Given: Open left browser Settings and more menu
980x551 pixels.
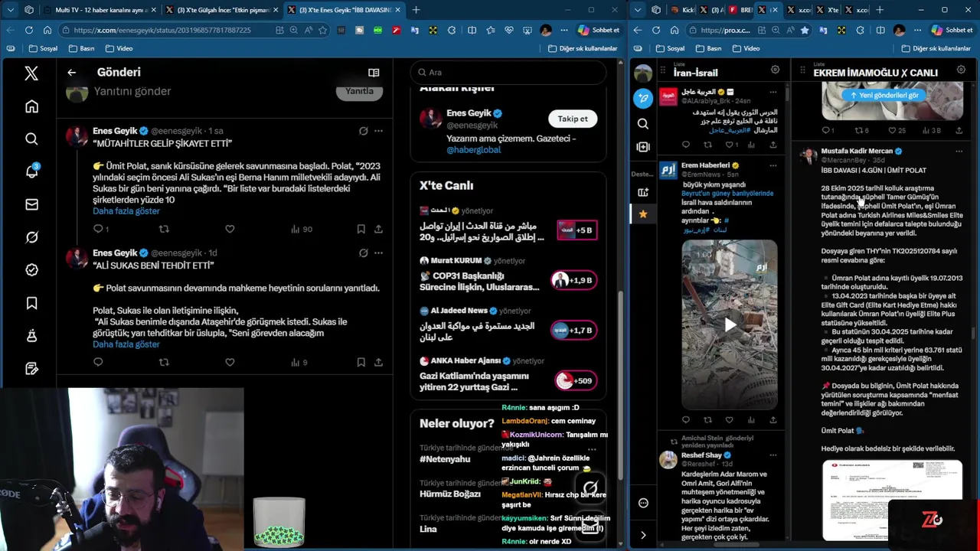Looking at the screenshot, I should click(564, 30).
